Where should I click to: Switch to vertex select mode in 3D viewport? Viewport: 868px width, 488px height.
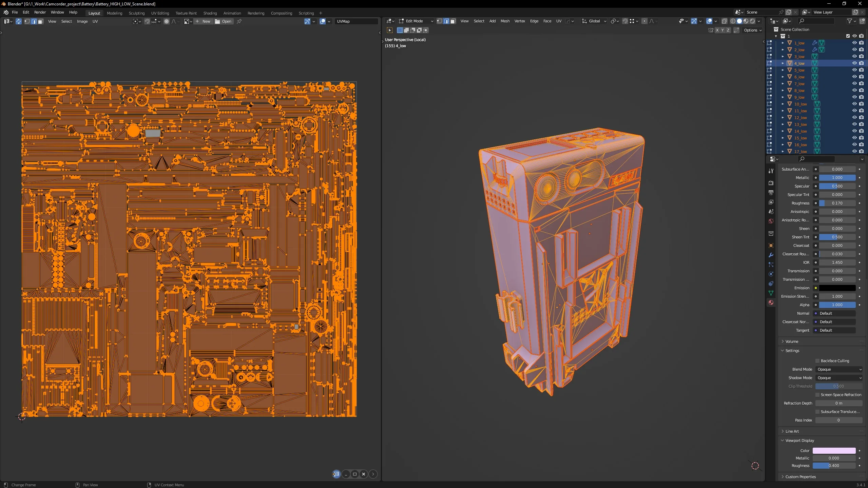pyautogui.click(x=440, y=21)
